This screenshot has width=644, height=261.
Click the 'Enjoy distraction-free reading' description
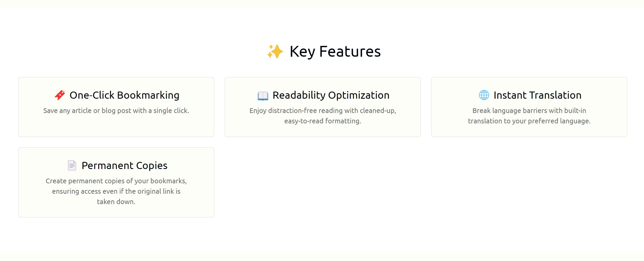click(323, 116)
